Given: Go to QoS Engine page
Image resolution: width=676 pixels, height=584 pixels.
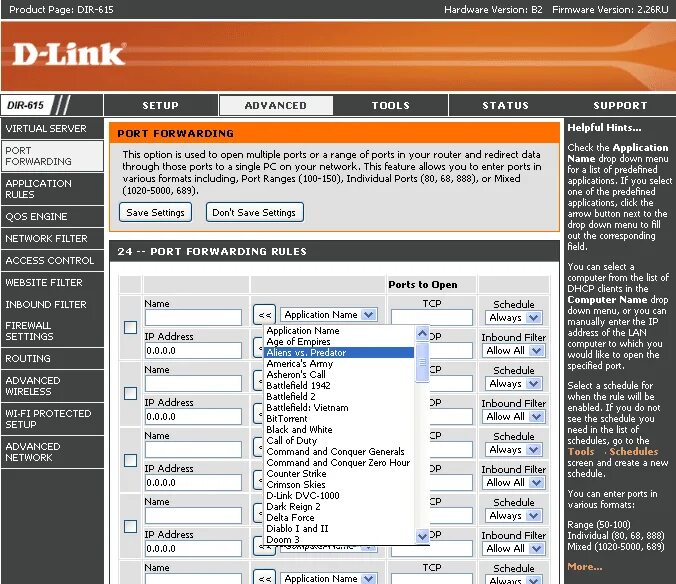Looking at the screenshot, I should pyautogui.click(x=52, y=216).
